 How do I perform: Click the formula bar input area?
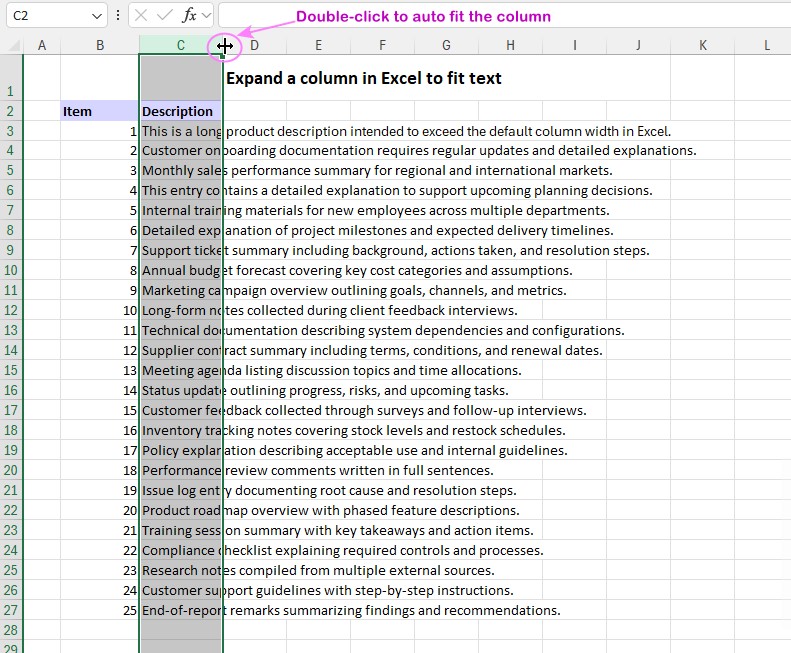(x=504, y=16)
